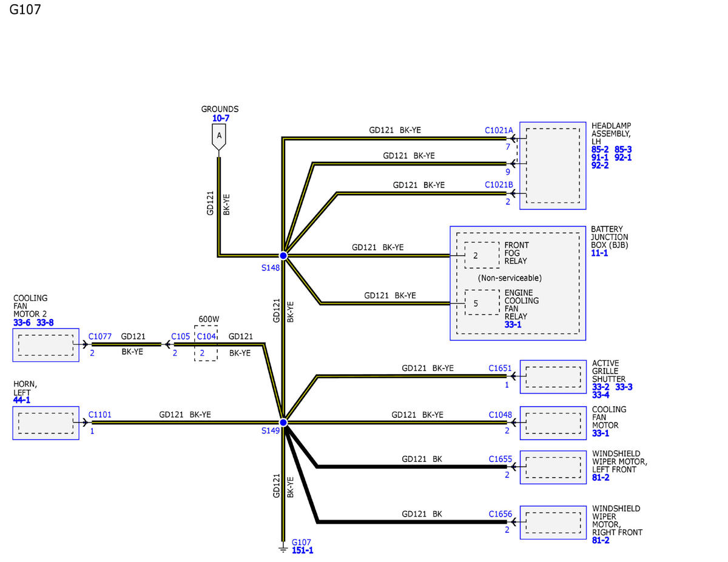
Task: Open Battery Junction Box 11-1 link
Action: point(599,253)
